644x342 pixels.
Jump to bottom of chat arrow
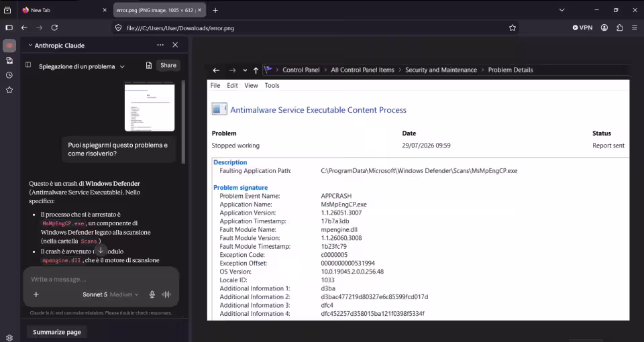(100, 250)
